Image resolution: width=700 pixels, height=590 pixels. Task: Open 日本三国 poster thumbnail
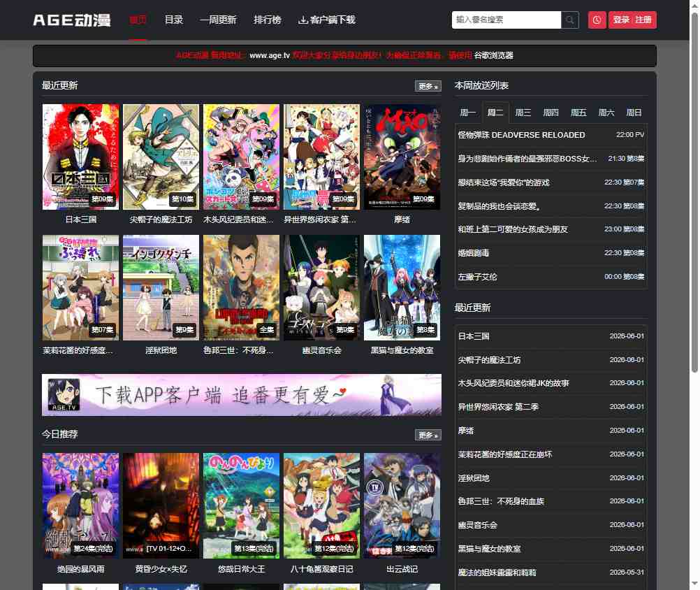[x=81, y=157]
